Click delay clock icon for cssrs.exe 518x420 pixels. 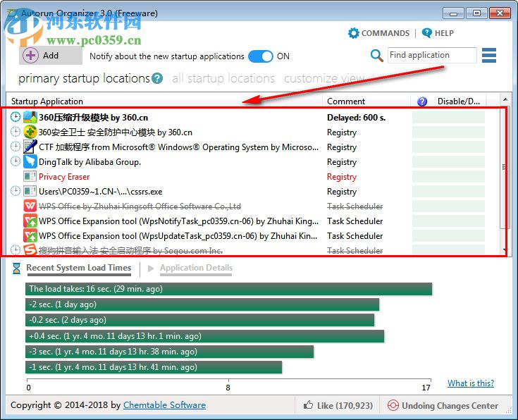pyautogui.click(x=16, y=191)
